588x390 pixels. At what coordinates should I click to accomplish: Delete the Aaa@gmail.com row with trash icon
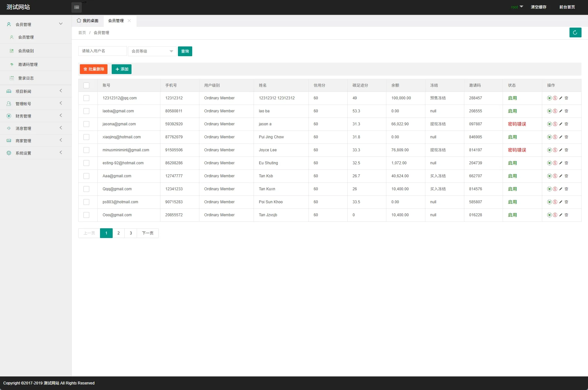pyautogui.click(x=566, y=176)
